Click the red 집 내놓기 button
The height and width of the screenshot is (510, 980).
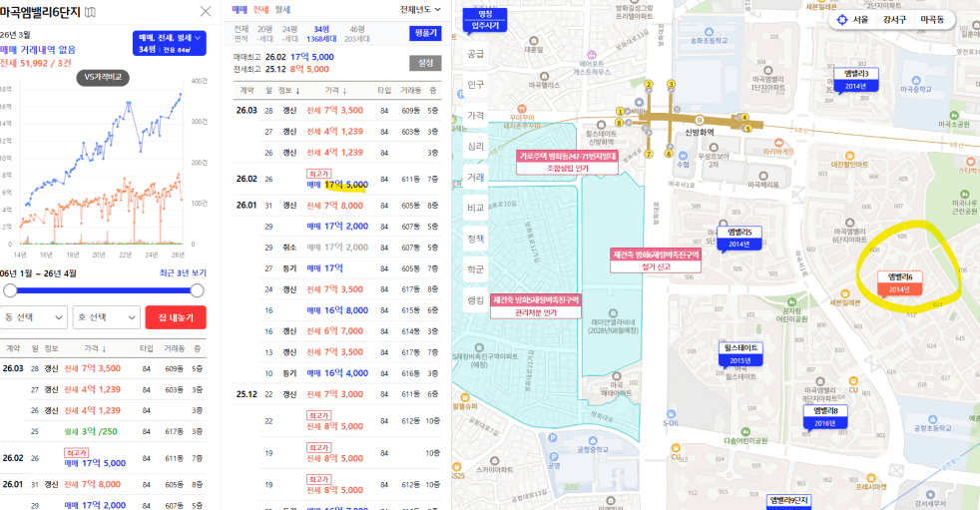point(176,317)
